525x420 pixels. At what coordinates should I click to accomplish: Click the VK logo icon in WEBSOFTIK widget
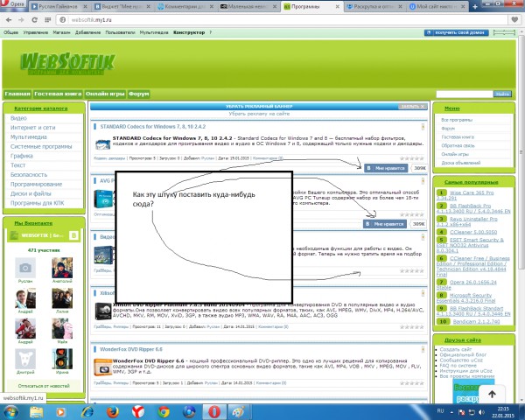point(73,235)
